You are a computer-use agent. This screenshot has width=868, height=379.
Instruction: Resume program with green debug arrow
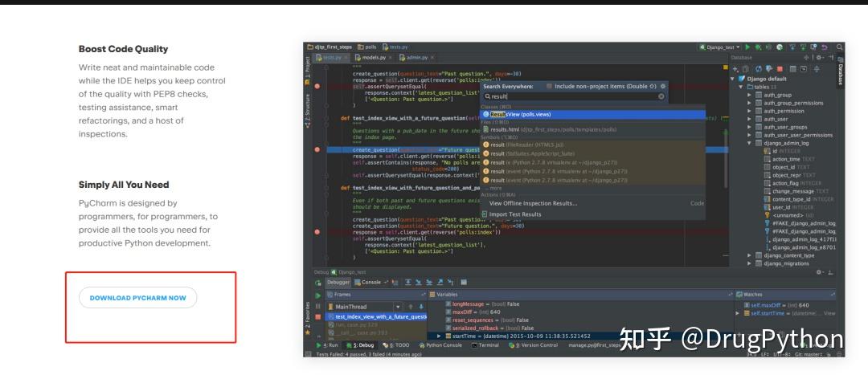click(x=318, y=295)
